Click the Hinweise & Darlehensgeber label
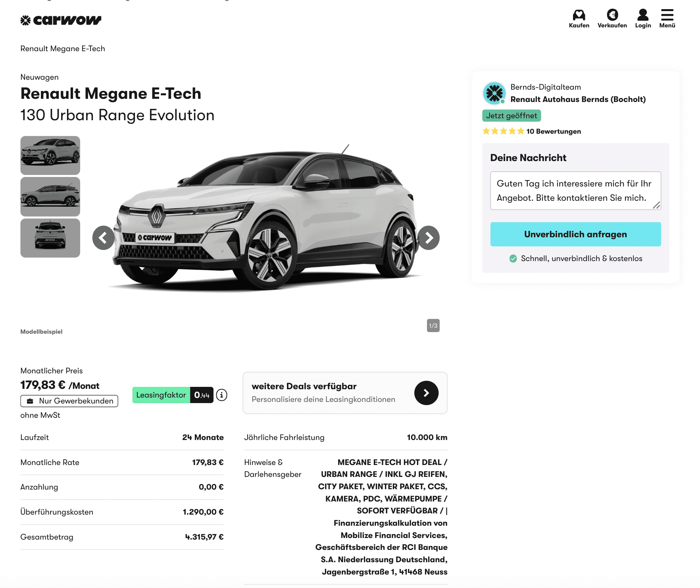The height and width of the screenshot is (588, 700). click(x=273, y=468)
